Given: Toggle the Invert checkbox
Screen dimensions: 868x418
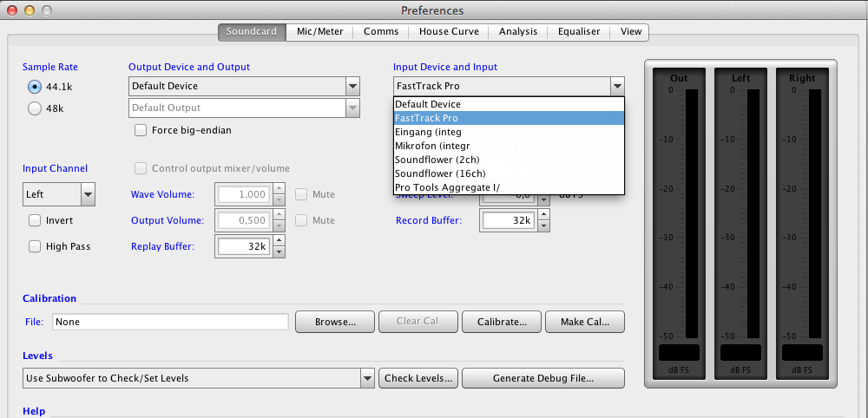Looking at the screenshot, I should pos(35,220).
